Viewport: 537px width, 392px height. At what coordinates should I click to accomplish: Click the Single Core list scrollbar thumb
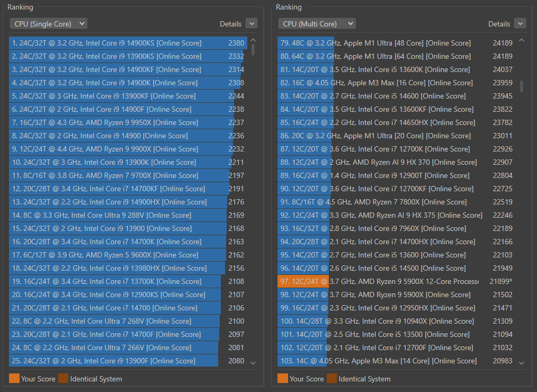point(253,50)
